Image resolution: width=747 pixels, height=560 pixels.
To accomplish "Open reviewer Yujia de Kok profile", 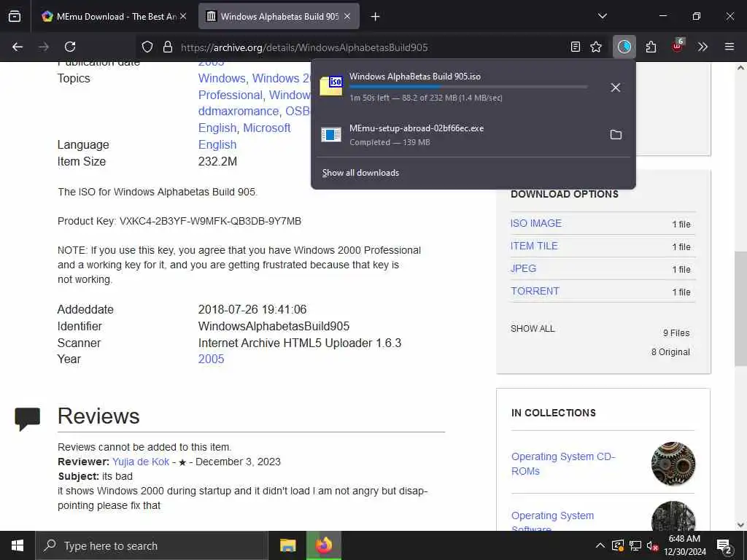I will coord(141,462).
